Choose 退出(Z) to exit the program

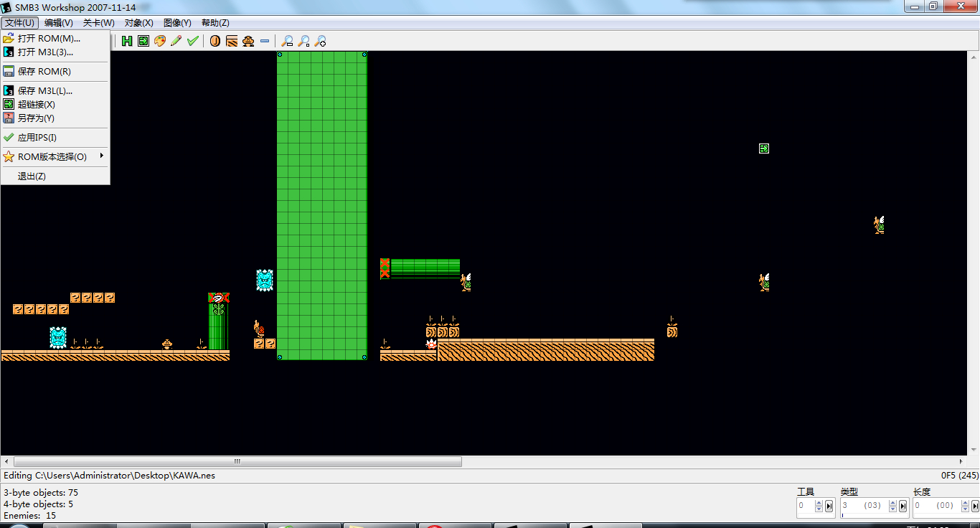(55, 176)
